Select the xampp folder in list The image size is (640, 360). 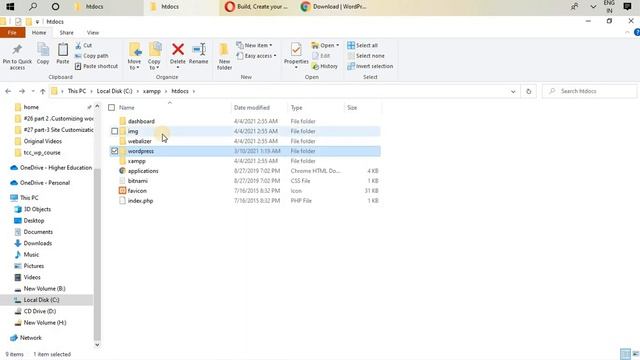tap(137, 161)
